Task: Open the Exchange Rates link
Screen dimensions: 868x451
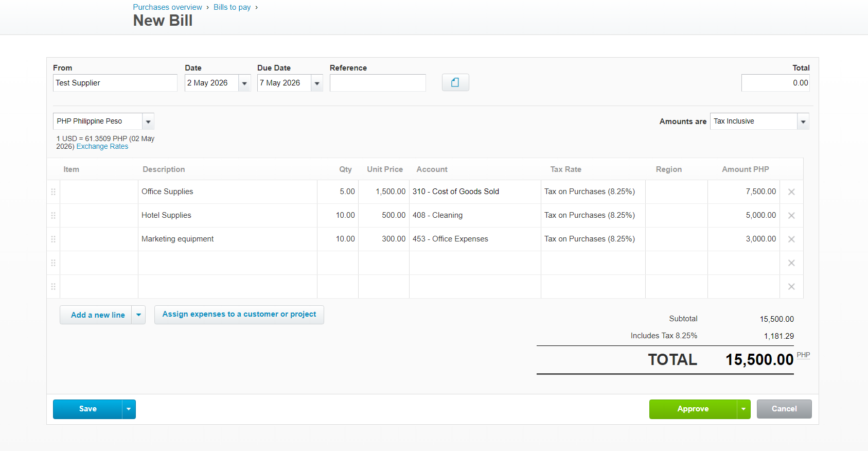Action: (102, 146)
